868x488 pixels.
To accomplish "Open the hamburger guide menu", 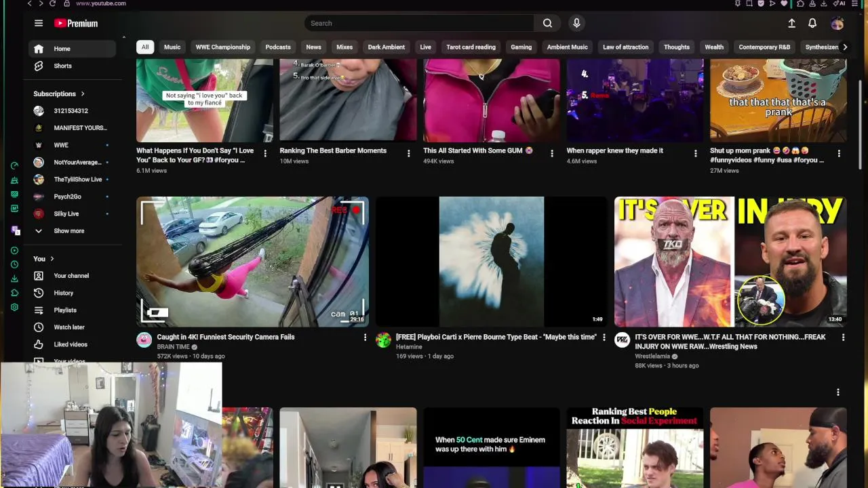I will [x=39, y=23].
